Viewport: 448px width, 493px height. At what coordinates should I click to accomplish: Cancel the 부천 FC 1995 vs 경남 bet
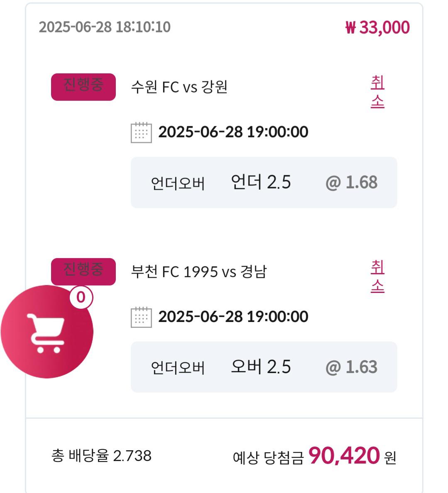[x=377, y=276]
